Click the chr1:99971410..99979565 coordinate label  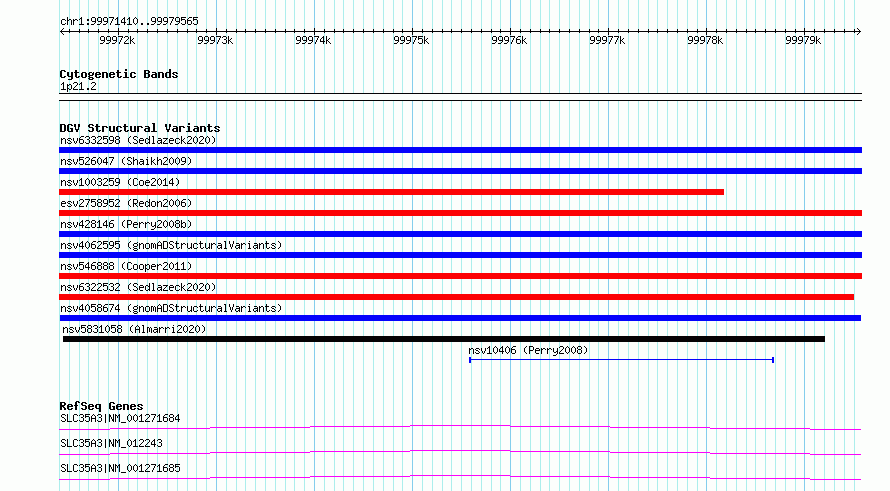point(129,22)
